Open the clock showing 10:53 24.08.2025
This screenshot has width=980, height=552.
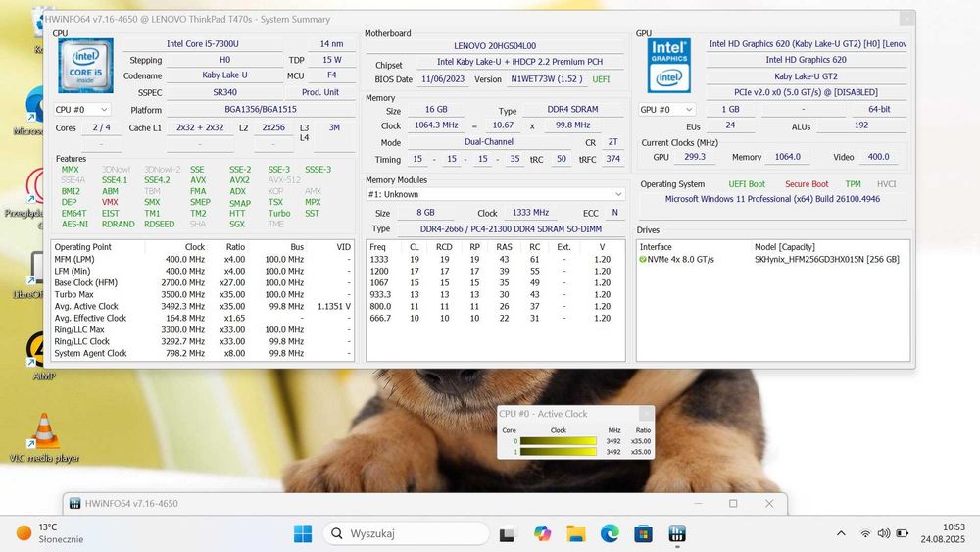coord(943,533)
